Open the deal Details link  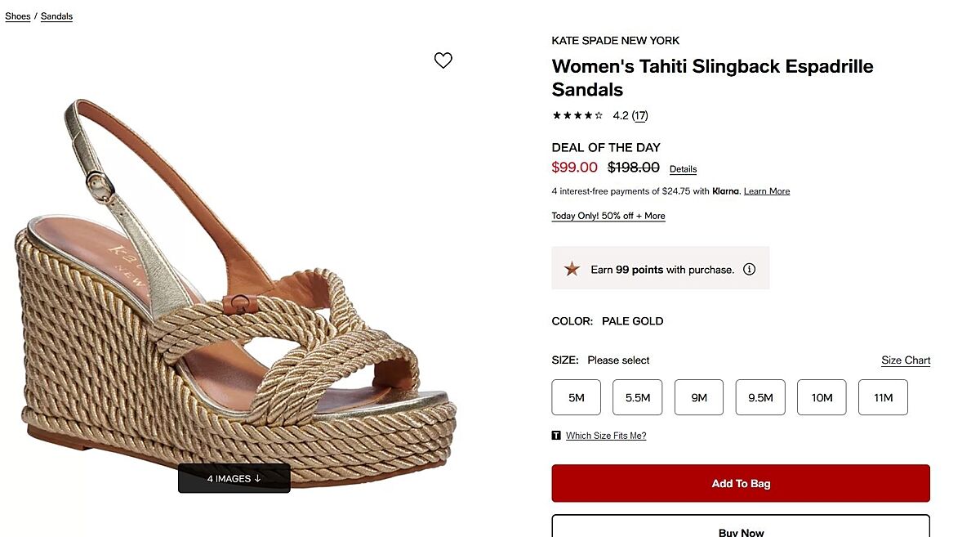[x=683, y=169]
